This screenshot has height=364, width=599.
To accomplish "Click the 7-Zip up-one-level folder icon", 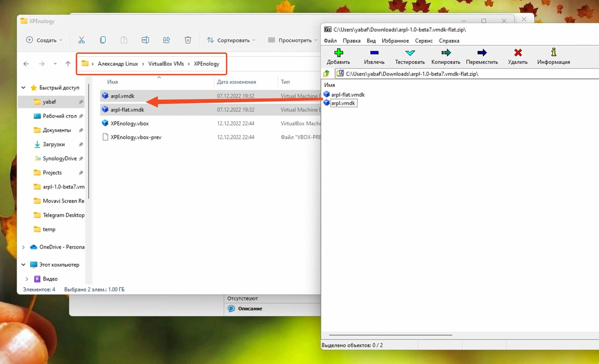I will pos(326,73).
